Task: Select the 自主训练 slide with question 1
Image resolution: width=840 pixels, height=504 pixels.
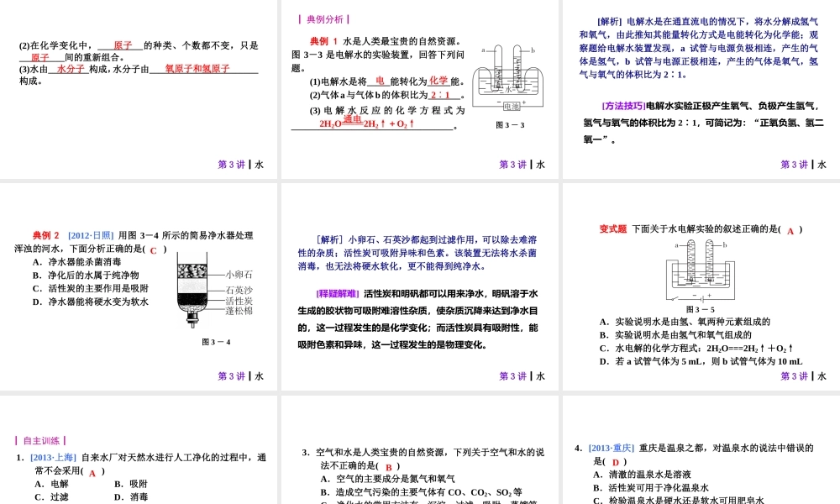Action: tap(139, 450)
